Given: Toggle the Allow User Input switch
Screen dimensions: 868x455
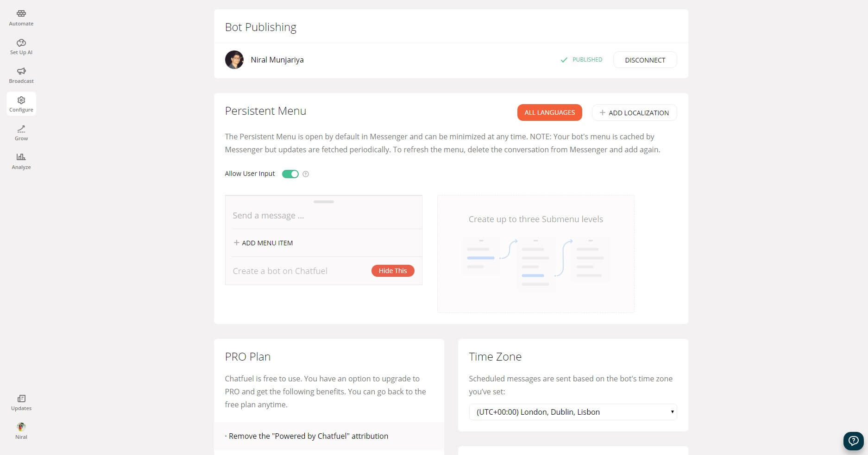Looking at the screenshot, I should click(290, 174).
